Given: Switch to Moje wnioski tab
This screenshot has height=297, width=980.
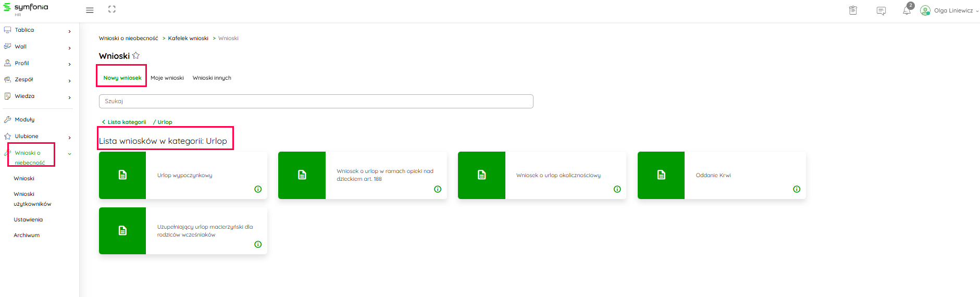Looking at the screenshot, I should coord(167,78).
